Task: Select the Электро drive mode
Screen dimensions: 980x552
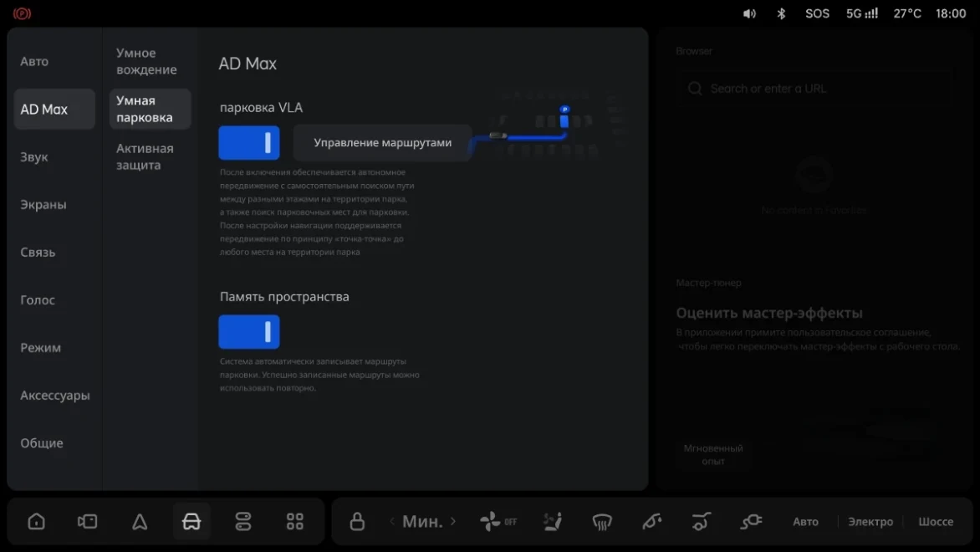Action: (x=870, y=521)
